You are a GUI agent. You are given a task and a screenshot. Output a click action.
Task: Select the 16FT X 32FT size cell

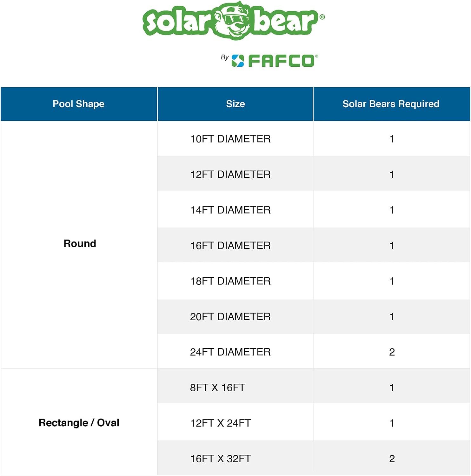[235, 458]
